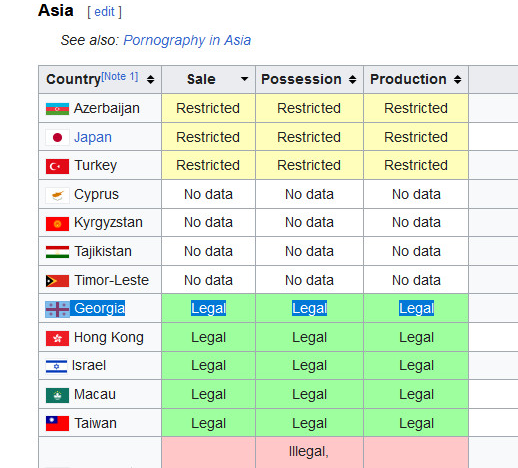Open the Note 1 superscript reference
The height and width of the screenshot is (468, 518).
120,76
